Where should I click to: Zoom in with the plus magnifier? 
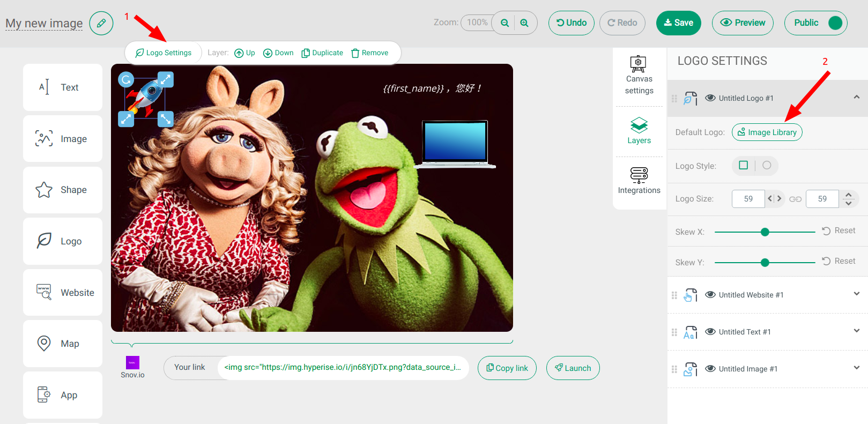524,23
